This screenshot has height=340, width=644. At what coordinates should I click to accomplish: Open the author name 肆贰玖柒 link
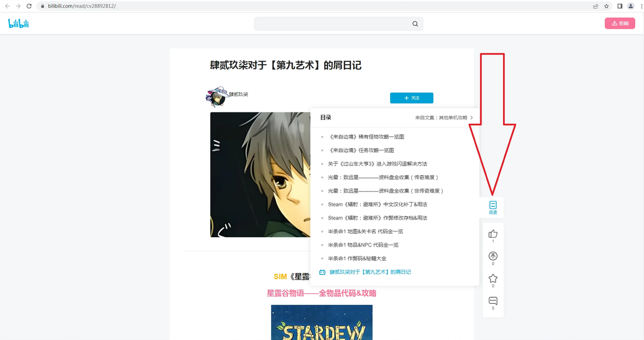click(x=239, y=94)
